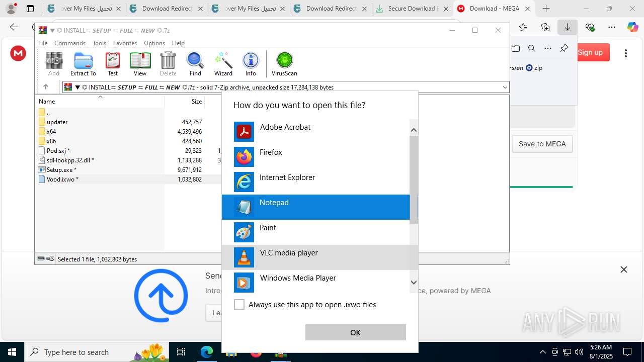Sort files by Name column header

click(x=99, y=101)
